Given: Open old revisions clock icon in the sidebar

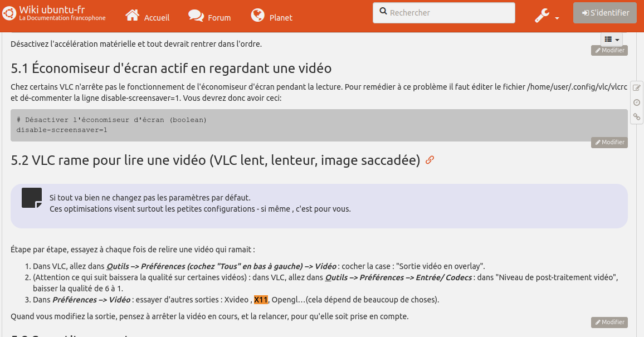Looking at the screenshot, I should (637, 102).
